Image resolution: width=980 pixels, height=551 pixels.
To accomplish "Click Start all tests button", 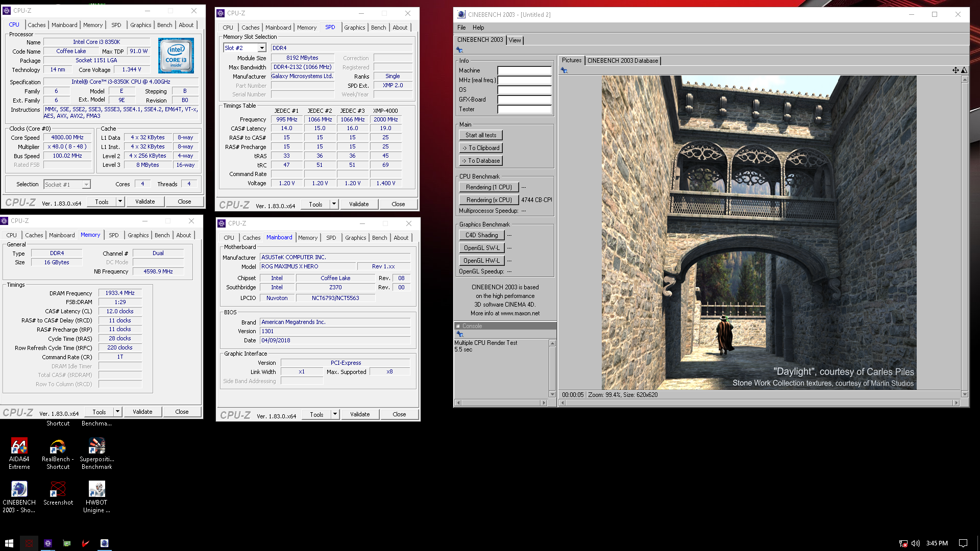I will coord(481,135).
